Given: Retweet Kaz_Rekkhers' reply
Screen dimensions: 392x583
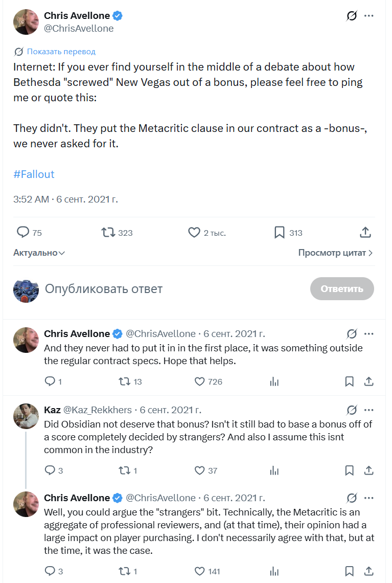Looking at the screenshot, I should (124, 470).
